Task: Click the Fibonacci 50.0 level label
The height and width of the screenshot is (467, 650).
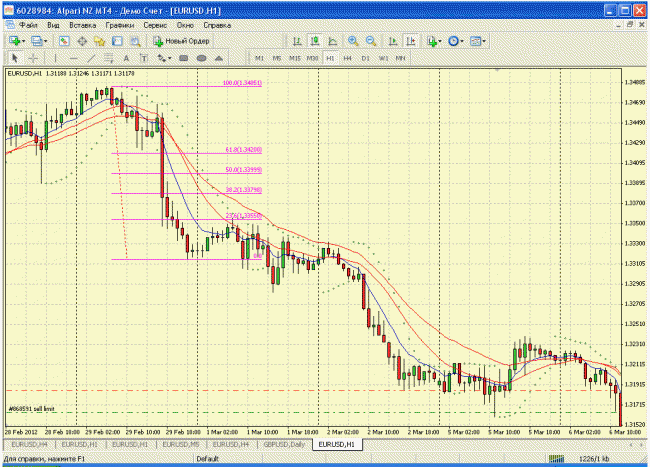Action: click(x=243, y=169)
